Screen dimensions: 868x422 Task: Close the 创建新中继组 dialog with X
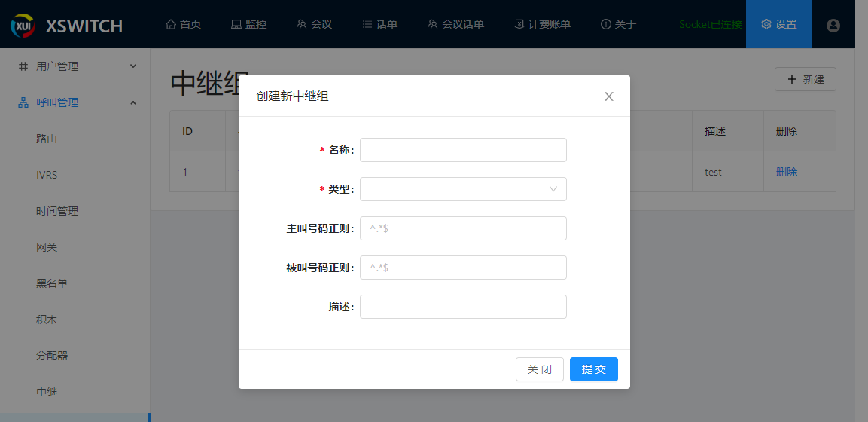click(x=609, y=96)
